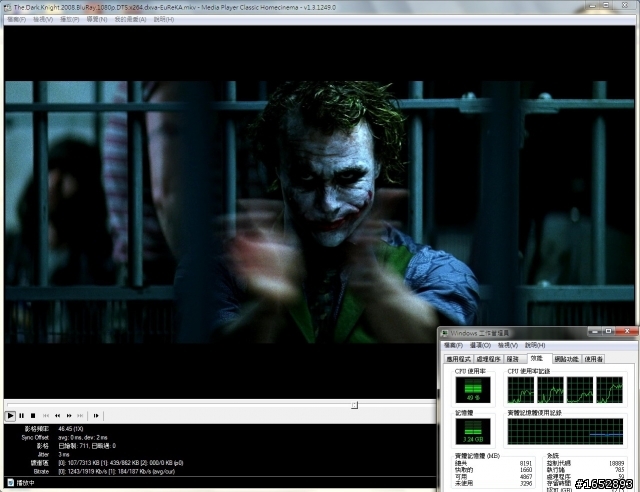Image resolution: width=640 pixels, height=492 pixels.
Task: Click the frames drawn '711' statistics line
Action: [76, 446]
